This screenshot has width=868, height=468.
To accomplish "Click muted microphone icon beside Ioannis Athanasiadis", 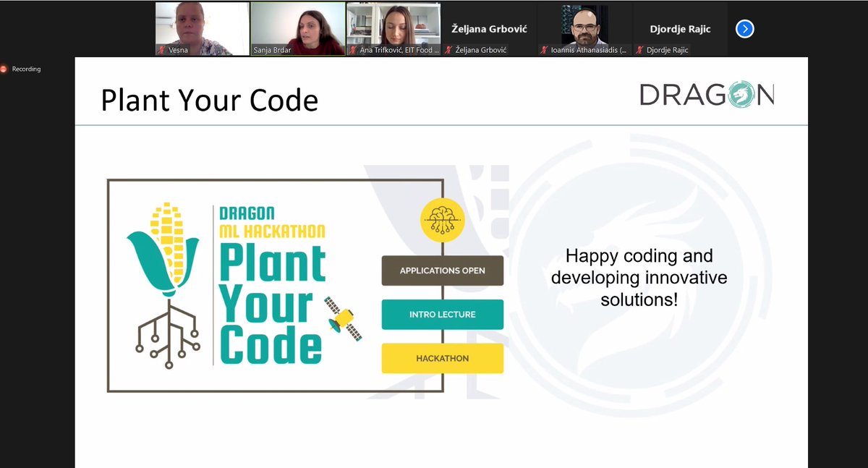I will click(544, 51).
